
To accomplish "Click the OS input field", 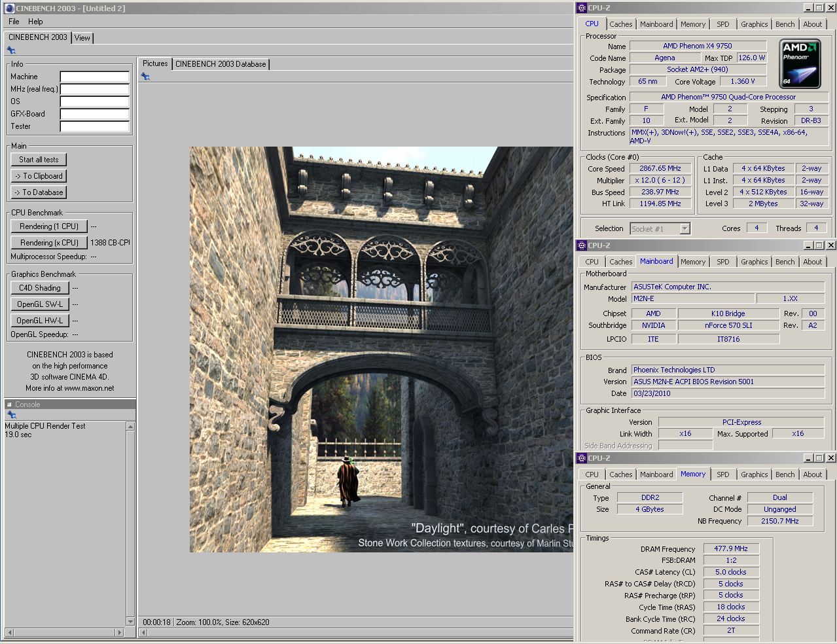I will tap(95, 101).
